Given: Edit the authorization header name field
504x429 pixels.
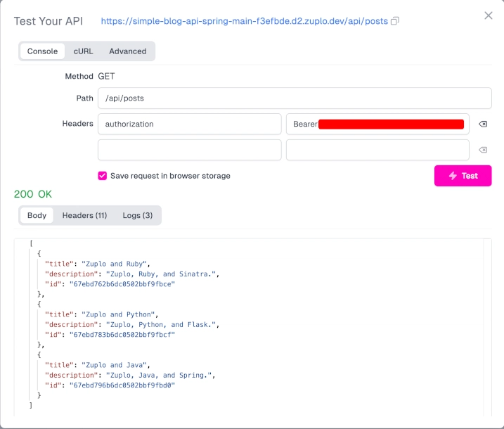Looking at the screenshot, I should [x=190, y=124].
